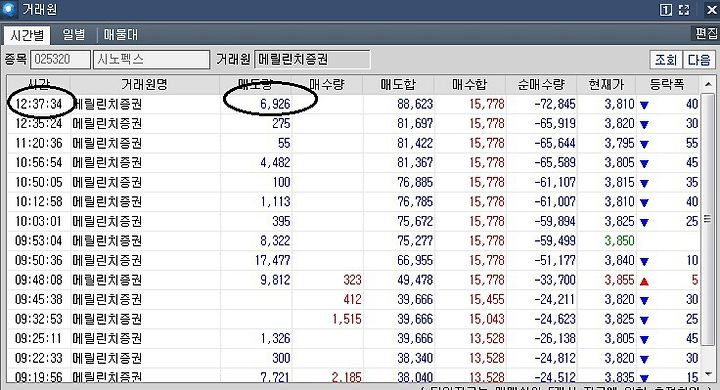
Task: Click the net buy value -72,845
Action: coord(555,104)
